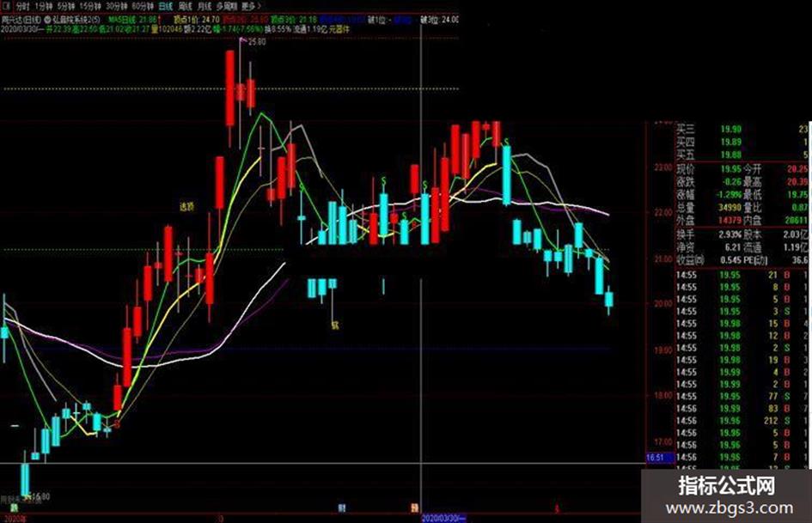The image size is (812, 523).
Task: Click the 涨跌 -0.26 value
Action: pos(730,182)
